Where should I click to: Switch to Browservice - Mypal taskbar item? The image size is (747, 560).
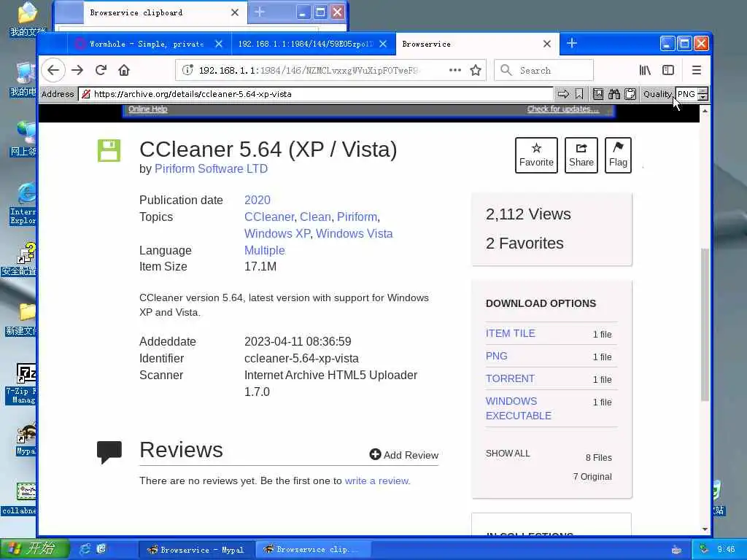(196, 550)
